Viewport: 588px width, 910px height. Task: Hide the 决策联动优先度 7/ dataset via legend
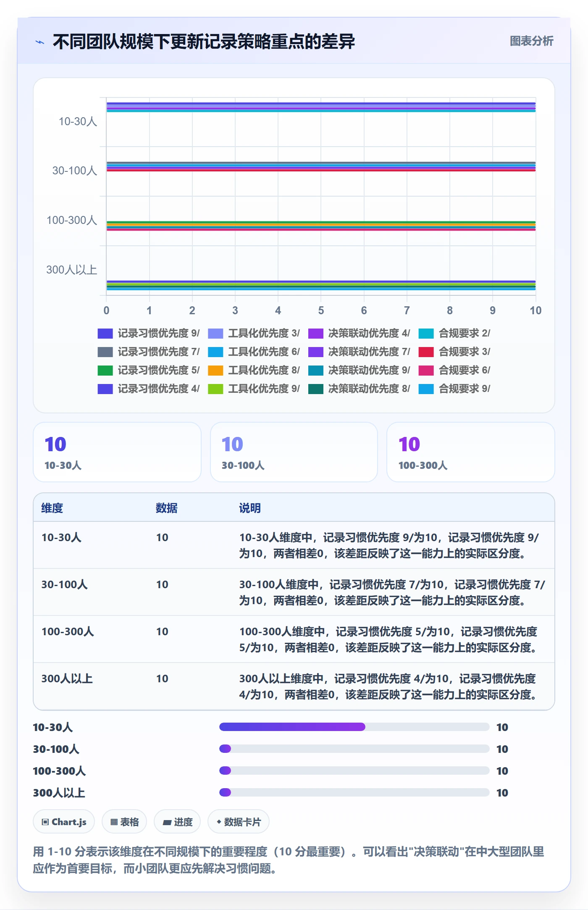pos(359,352)
